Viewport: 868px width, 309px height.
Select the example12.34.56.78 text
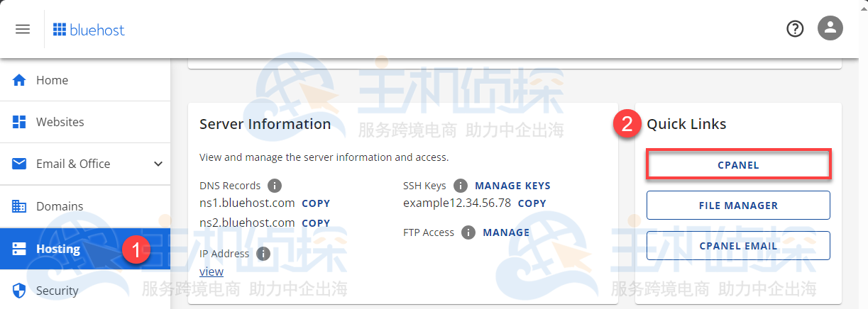(x=457, y=203)
